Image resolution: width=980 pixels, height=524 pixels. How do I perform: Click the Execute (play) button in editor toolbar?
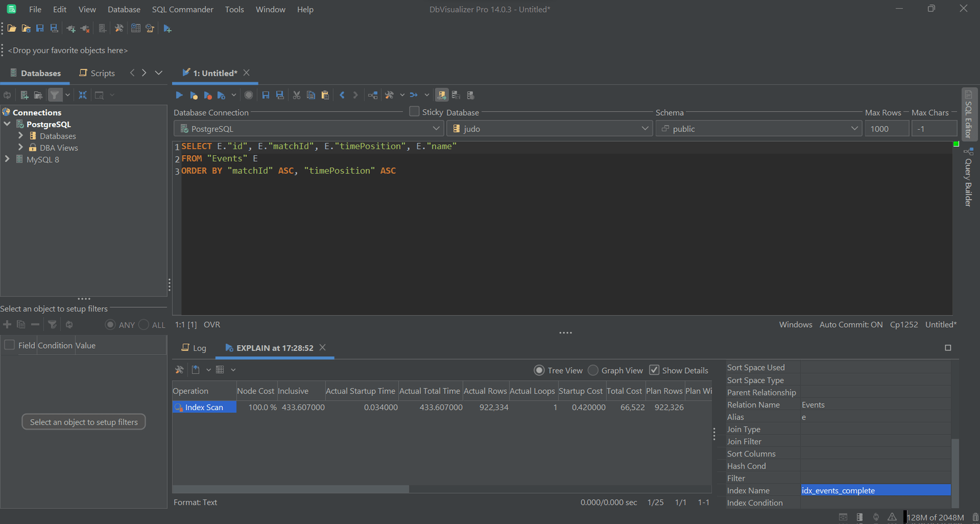[x=179, y=95]
